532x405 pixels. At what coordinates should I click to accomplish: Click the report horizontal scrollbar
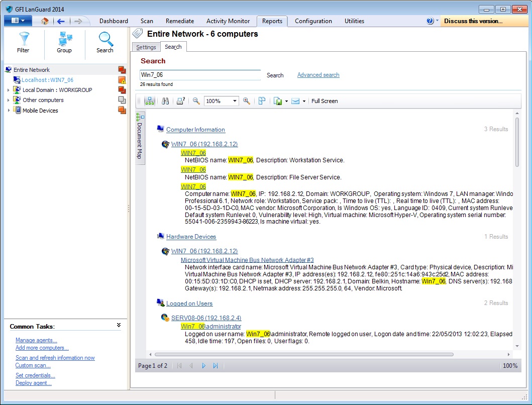[x=304, y=354]
